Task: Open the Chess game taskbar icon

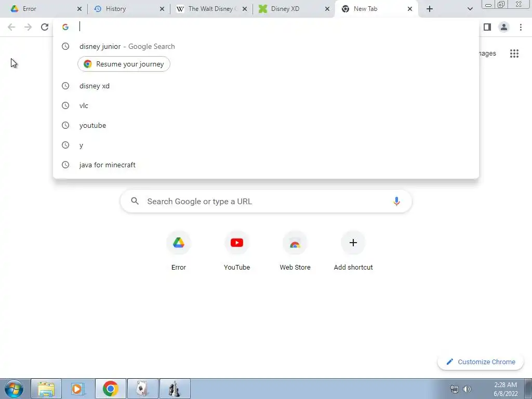Action: (x=175, y=389)
